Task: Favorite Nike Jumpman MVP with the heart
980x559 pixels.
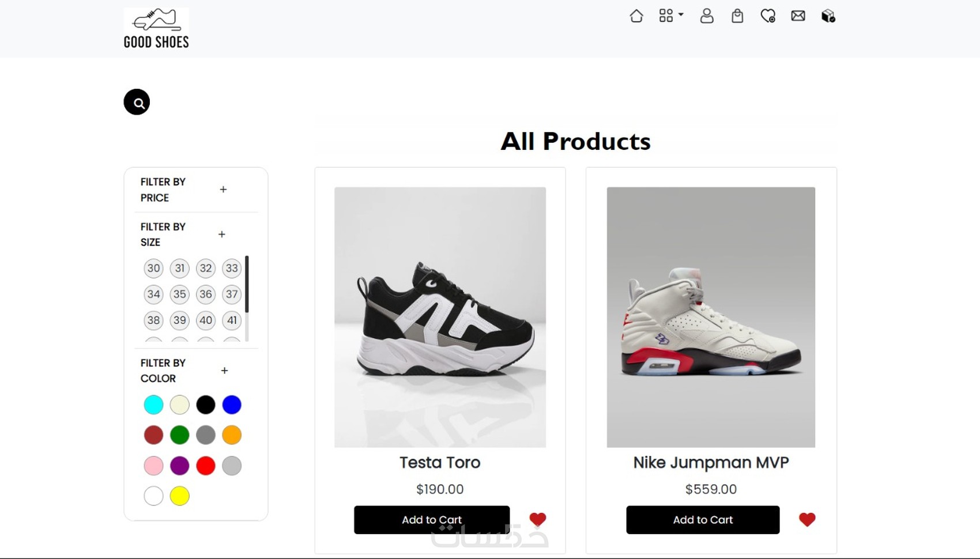Action: tap(807, 519)
